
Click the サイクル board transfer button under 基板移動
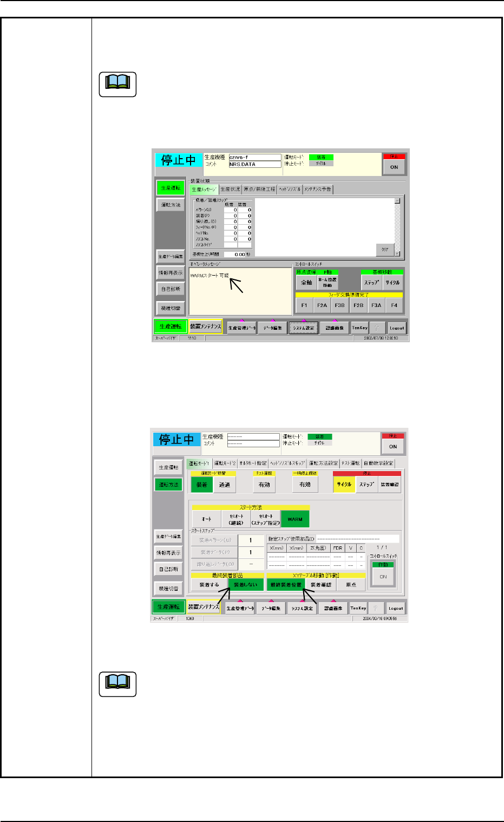[392, 282]
